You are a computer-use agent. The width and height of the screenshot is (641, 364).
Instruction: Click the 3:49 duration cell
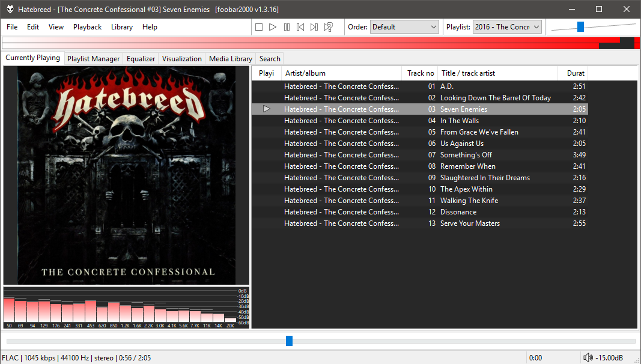point(579,155)
